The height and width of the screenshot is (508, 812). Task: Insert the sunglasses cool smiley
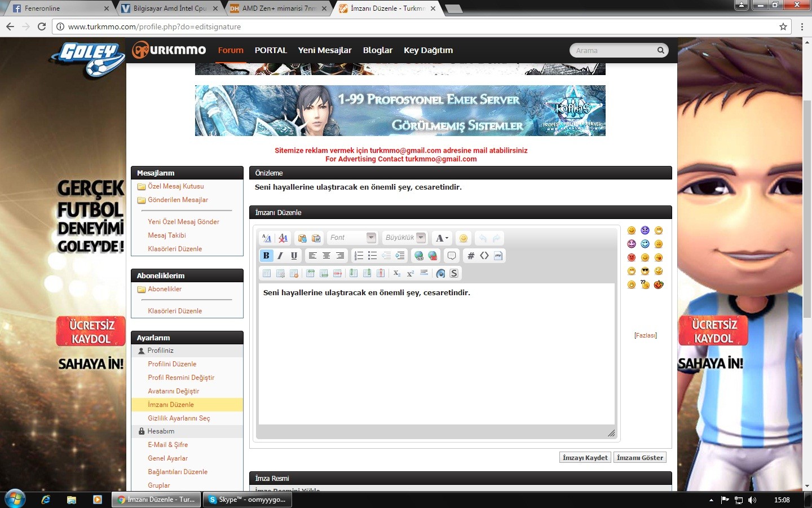[645, 271]
